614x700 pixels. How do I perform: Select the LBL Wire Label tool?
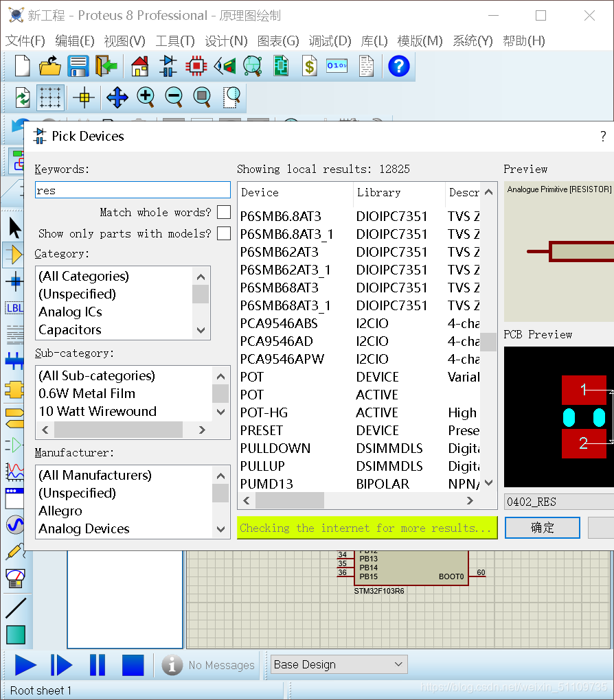tap(14, 308)
